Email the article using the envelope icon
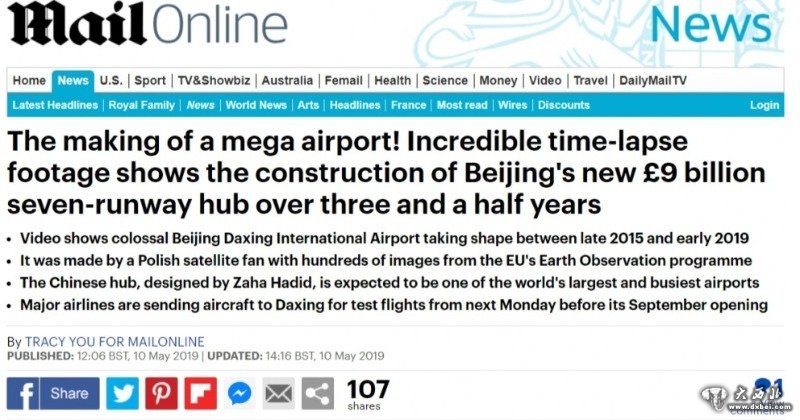Screen dimensions: 800x420 (x=278, y=393)
